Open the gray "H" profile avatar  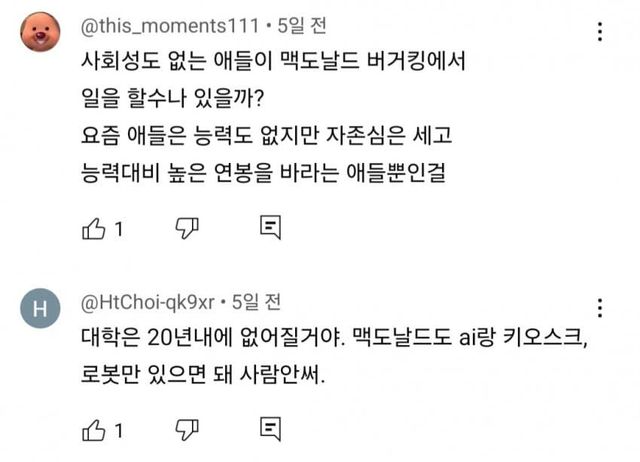pos(39,309)
